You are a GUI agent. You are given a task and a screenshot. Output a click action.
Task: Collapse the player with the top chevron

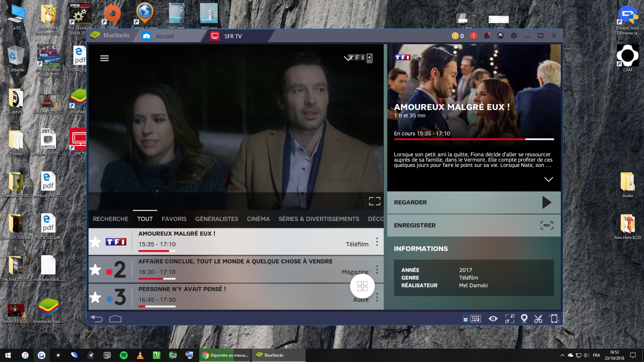[x=348, y=58]
